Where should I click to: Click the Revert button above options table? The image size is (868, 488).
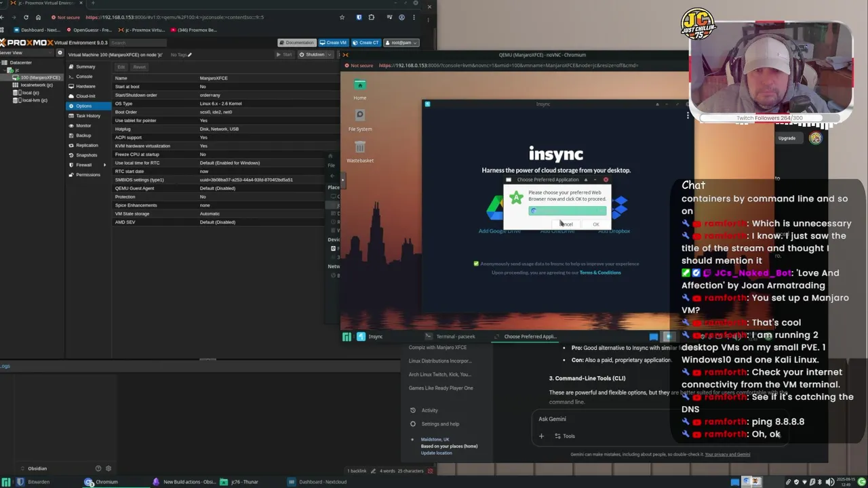(x=139, y=67)
